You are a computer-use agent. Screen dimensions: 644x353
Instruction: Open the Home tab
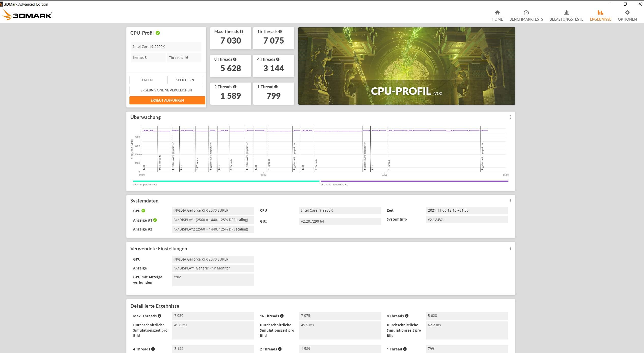[497, 16]
